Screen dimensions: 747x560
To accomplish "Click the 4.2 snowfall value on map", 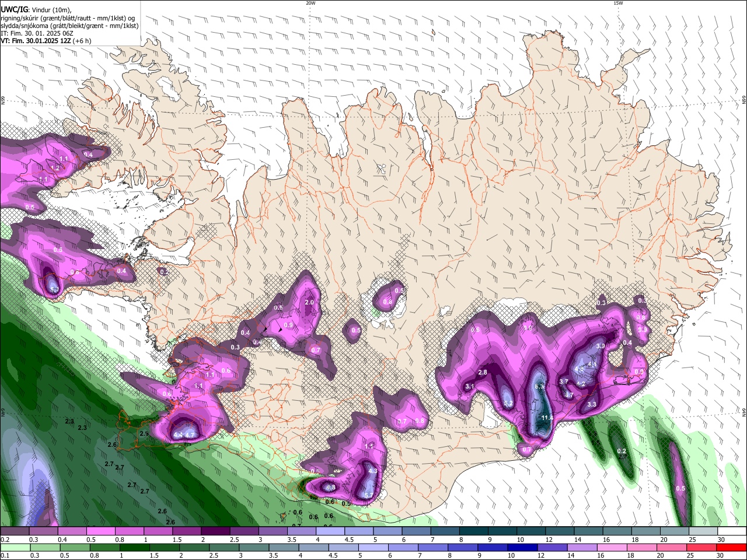I will [581, 384].
